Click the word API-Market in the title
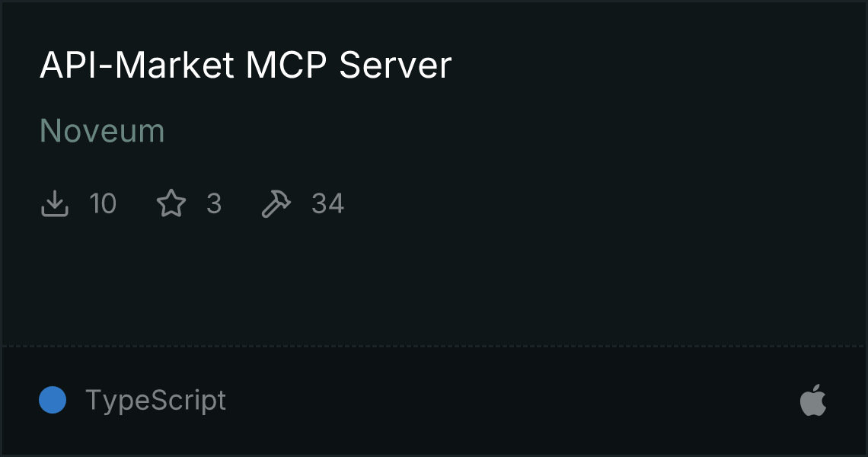The image size is (868, 457). pos(137,65)
